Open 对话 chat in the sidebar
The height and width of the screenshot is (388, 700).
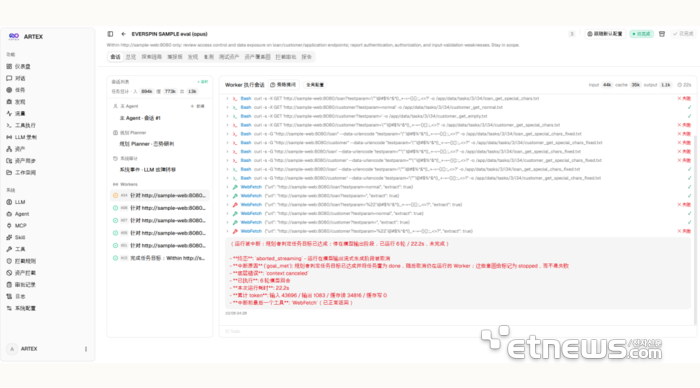click(x=16, y=78)
